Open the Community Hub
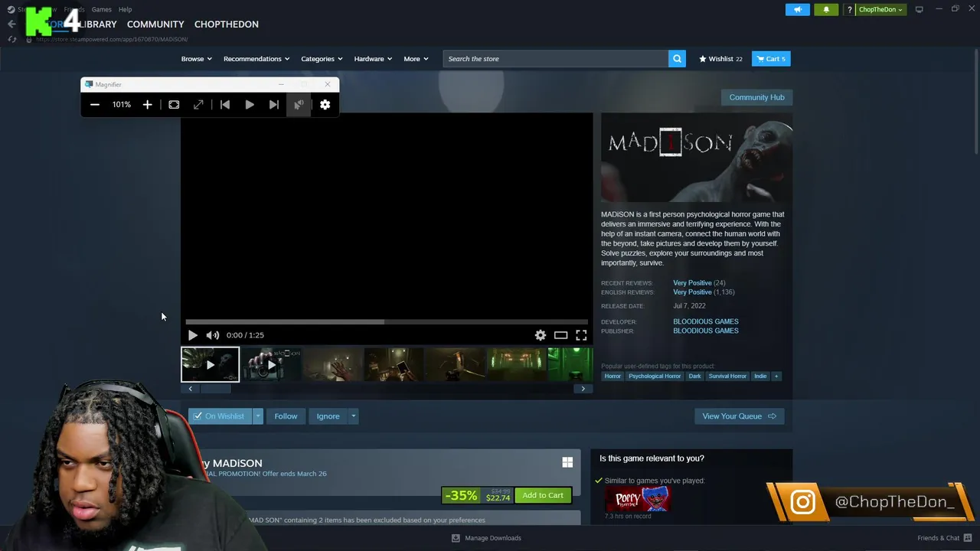This screenshot has height=551, width=980. (x=756, y=97)
